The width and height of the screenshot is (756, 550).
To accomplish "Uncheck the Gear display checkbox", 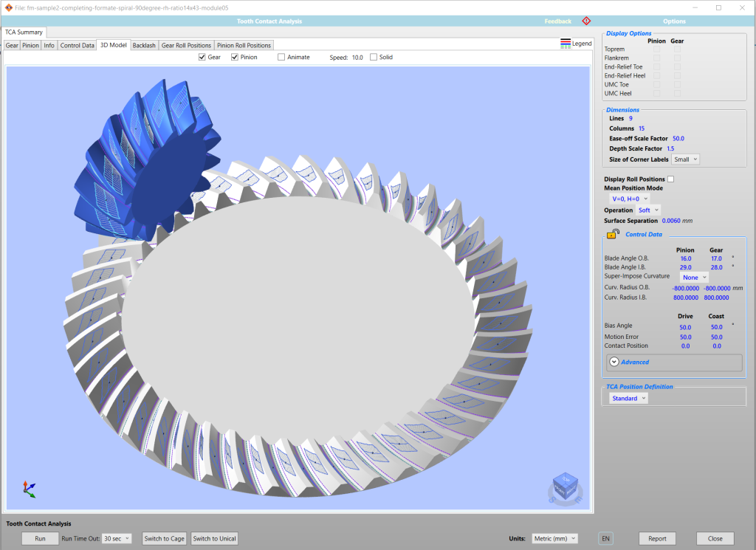I will pos(202,57).
